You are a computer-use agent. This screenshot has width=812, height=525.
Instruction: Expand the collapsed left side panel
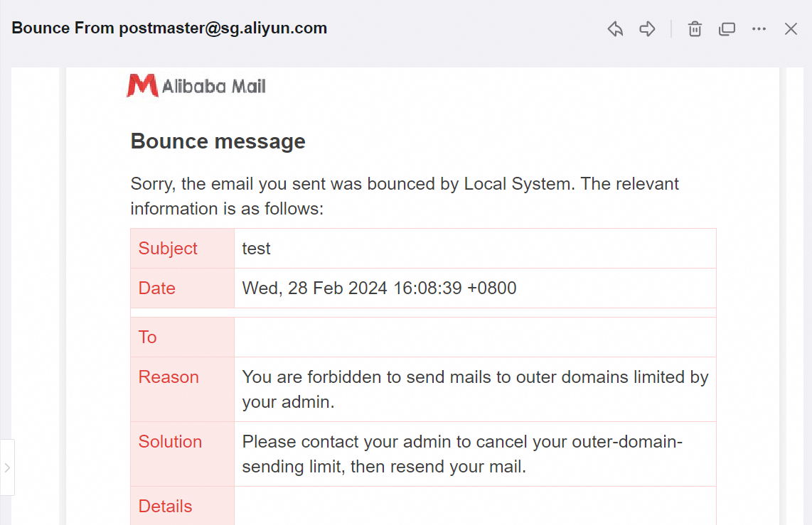[x=7, y=467]
